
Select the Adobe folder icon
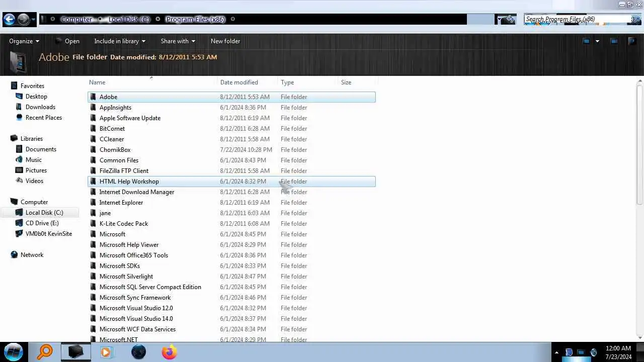(x=93, y=97)
